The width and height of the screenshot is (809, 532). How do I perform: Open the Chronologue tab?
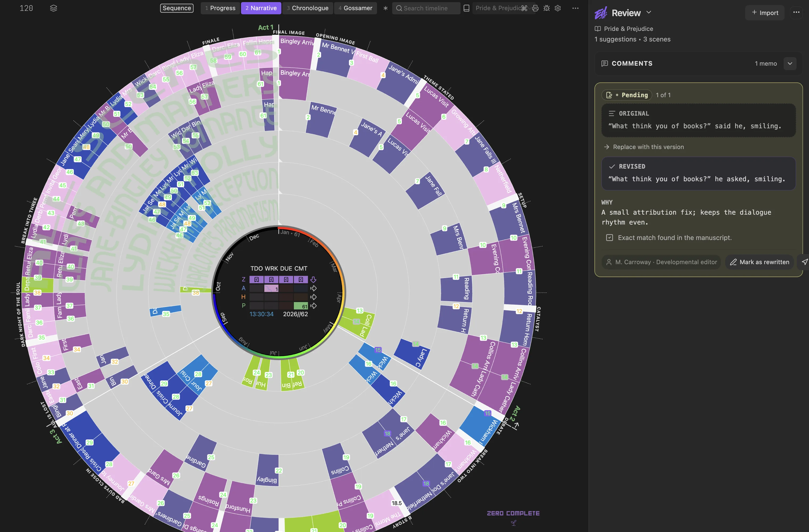click(308, 8)
